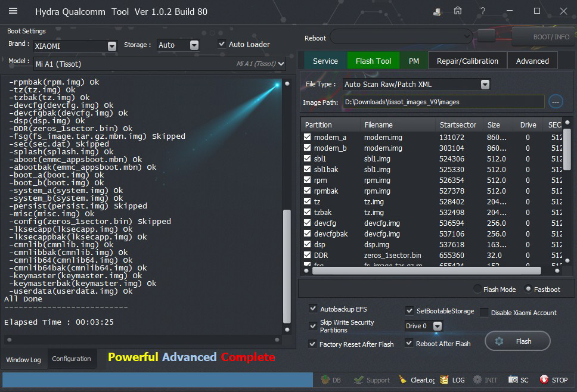Image resolution: width=577 pixels, height=392 pixels.
Task: Uncheck the modem_a partition checkbox
Action: tap(307, 137)
